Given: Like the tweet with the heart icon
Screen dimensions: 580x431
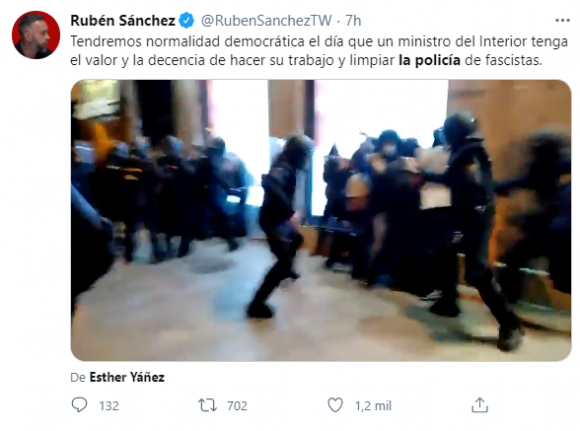Looking at the screenshot, I should [x=335, y=405].
